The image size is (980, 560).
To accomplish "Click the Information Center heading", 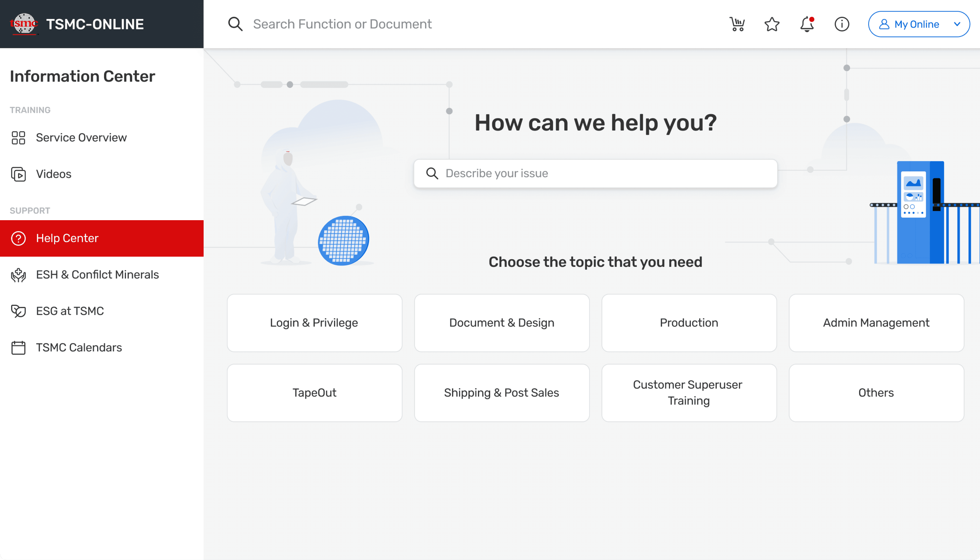I will (82, 76).
